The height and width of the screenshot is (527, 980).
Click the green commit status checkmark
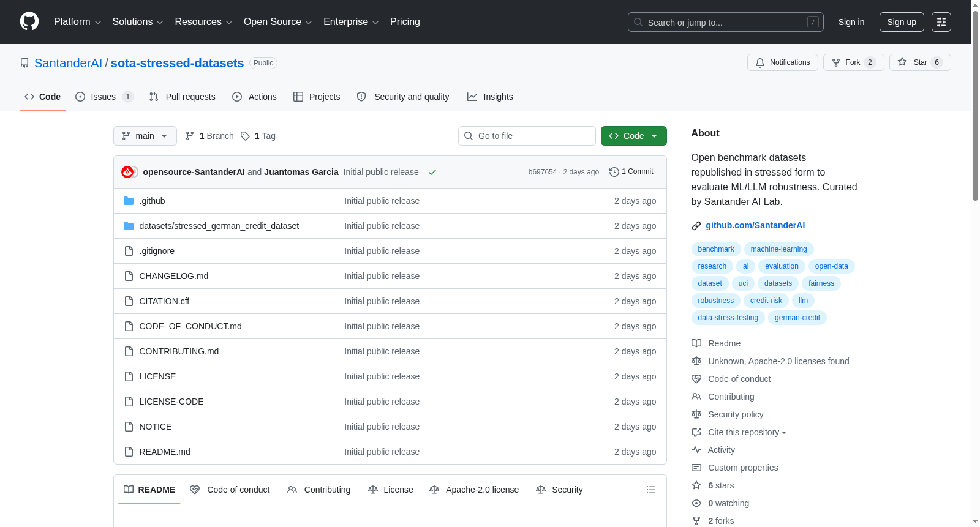432,172
